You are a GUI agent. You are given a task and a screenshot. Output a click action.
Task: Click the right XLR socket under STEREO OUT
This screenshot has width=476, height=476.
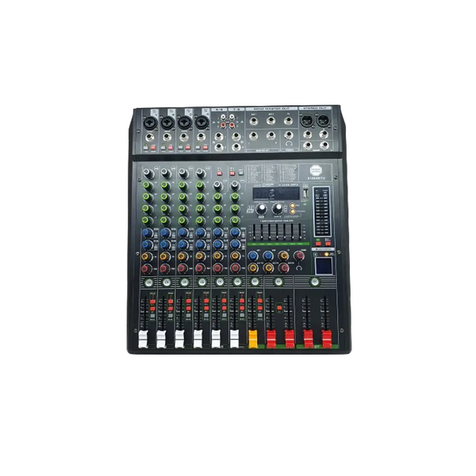pos(322,121)
